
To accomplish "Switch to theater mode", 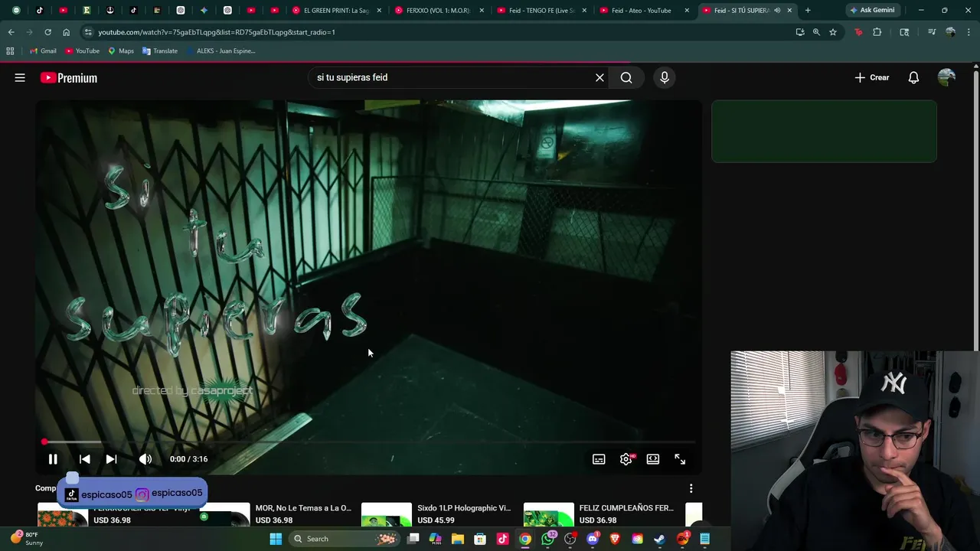I will [x=653, y=459].
